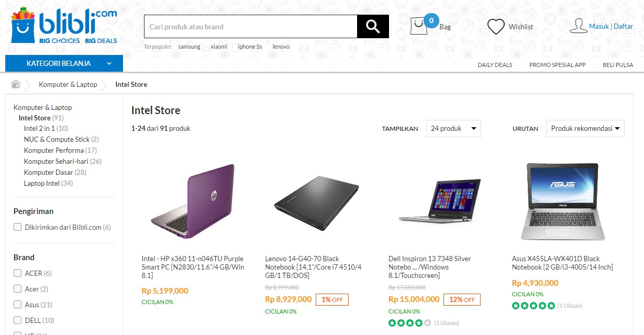This screenshot has height=335, width=644.
Task: Tick the Asus (21) brand checkbox
Action: (x=18, y=305)
